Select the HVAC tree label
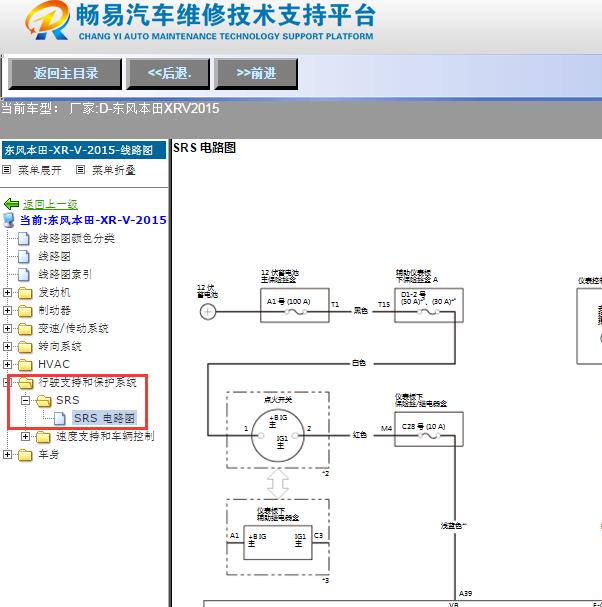 54,364
